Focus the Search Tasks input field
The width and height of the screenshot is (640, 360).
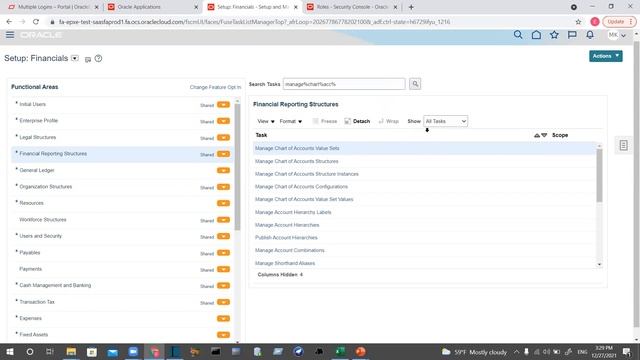point(344,84)
